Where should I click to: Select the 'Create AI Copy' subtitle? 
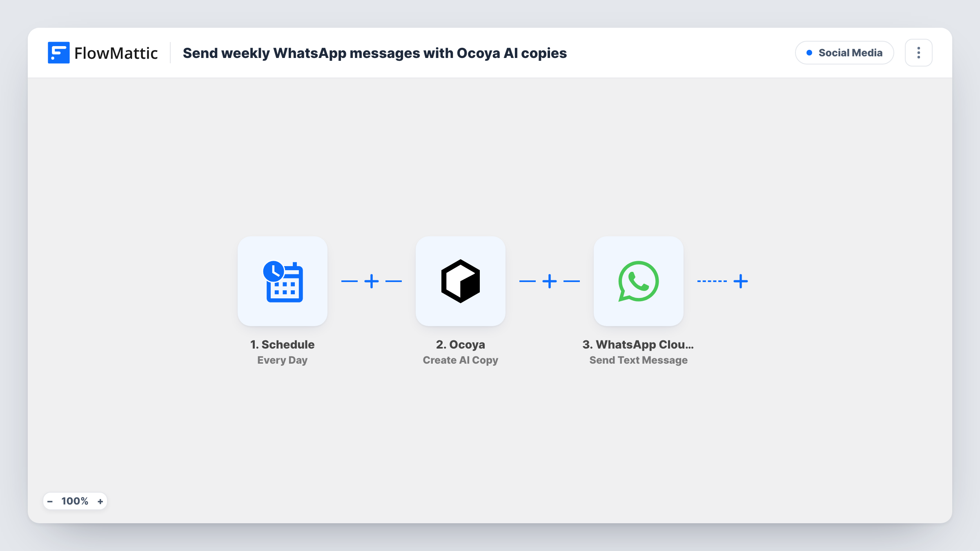pos(461,360)
